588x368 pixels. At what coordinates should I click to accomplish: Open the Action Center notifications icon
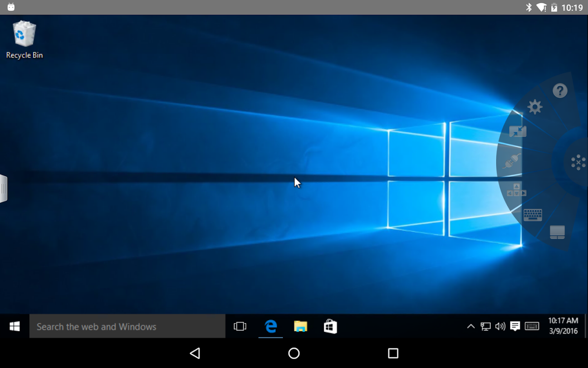[515, 326]
